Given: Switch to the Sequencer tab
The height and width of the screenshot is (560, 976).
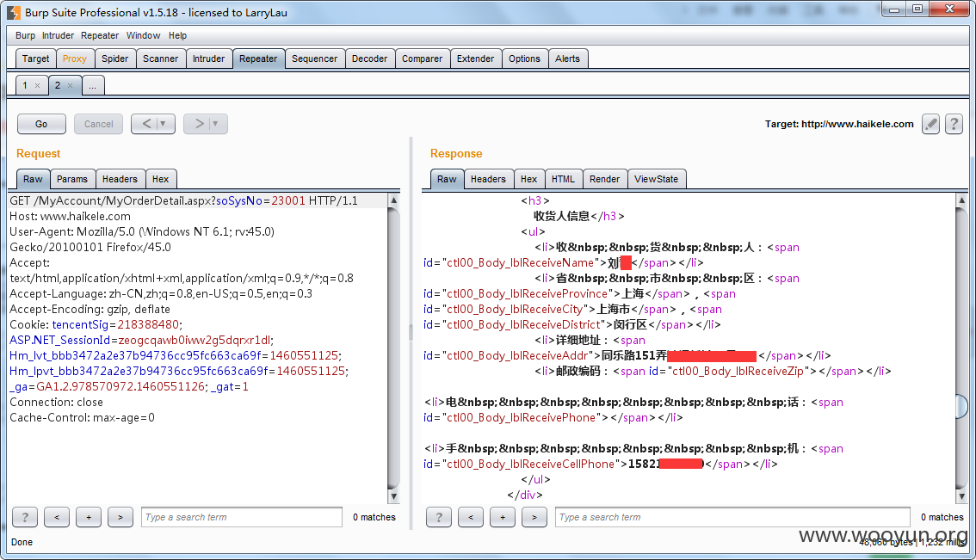Looking at the screenshot, I should pyautogui.click(x=314, y=58).
